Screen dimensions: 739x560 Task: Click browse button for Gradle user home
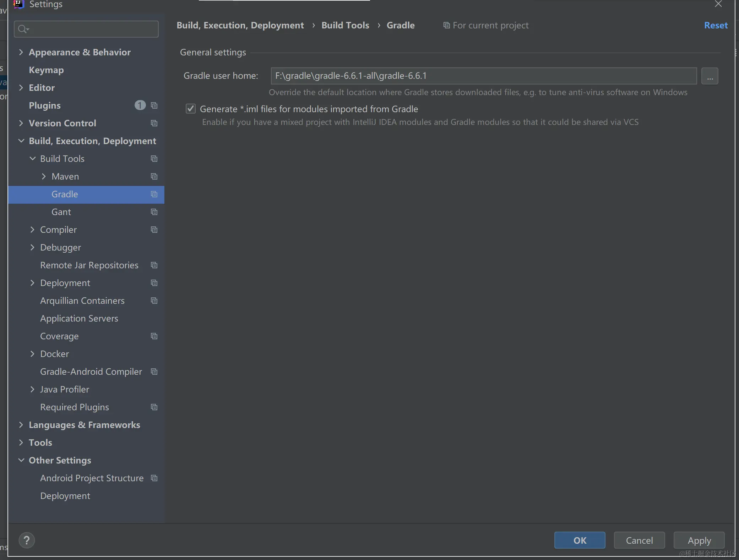point(710,76)
